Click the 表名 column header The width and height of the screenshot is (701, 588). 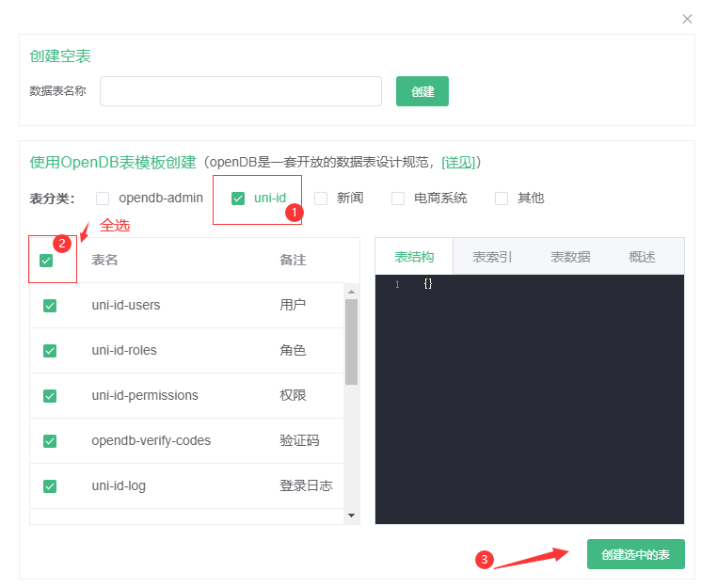click(104, 260)
